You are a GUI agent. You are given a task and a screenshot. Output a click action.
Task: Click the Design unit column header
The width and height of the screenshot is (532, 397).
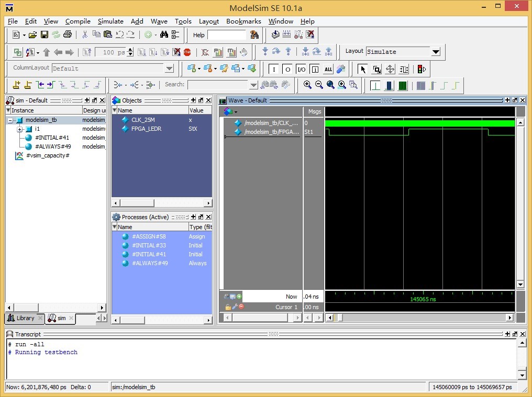pyautogui.click(x=94, y=110)
